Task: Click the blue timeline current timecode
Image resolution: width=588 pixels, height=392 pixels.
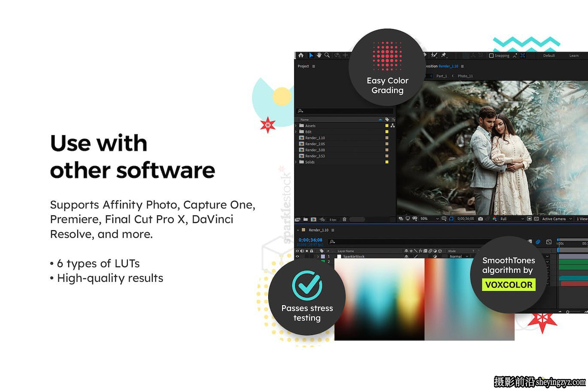Action: pos(310,240)
